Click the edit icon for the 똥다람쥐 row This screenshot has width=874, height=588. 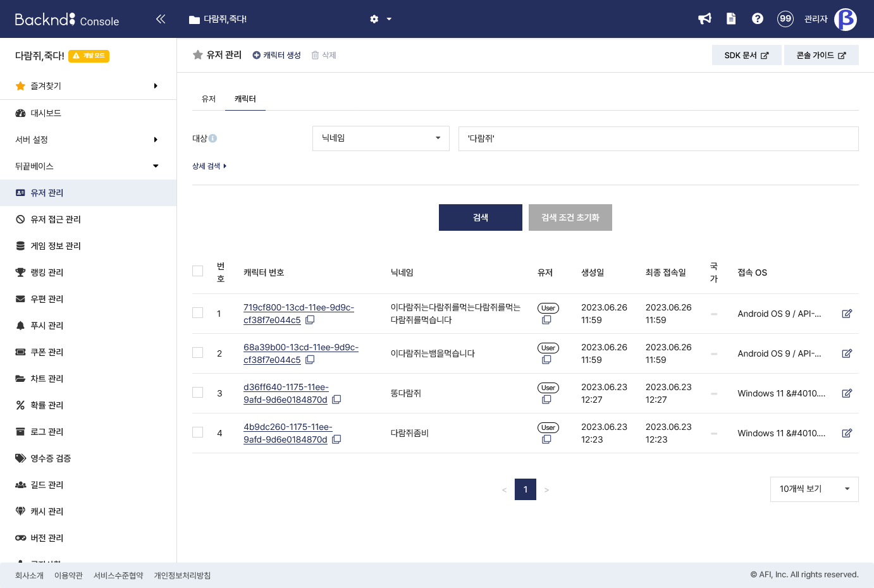[x=847, y=393]
